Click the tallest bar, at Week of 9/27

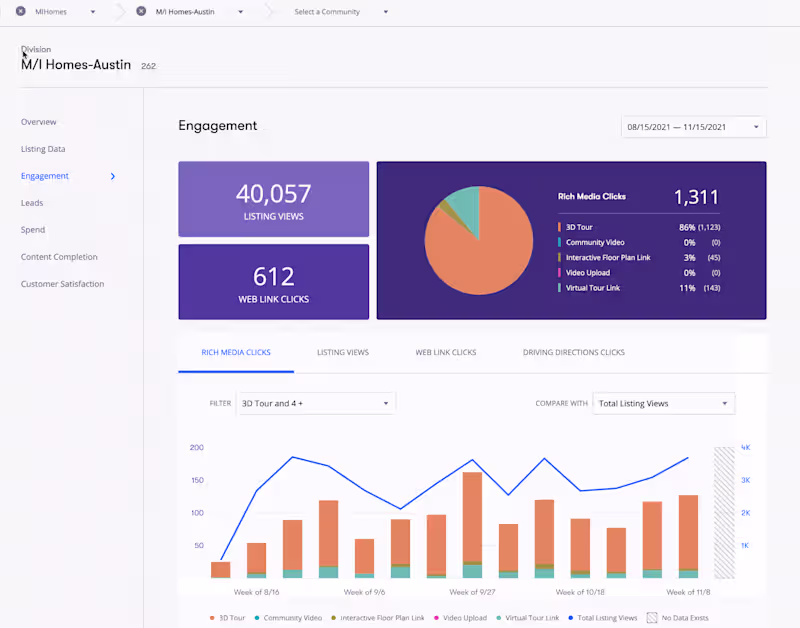tap(472, 525)
